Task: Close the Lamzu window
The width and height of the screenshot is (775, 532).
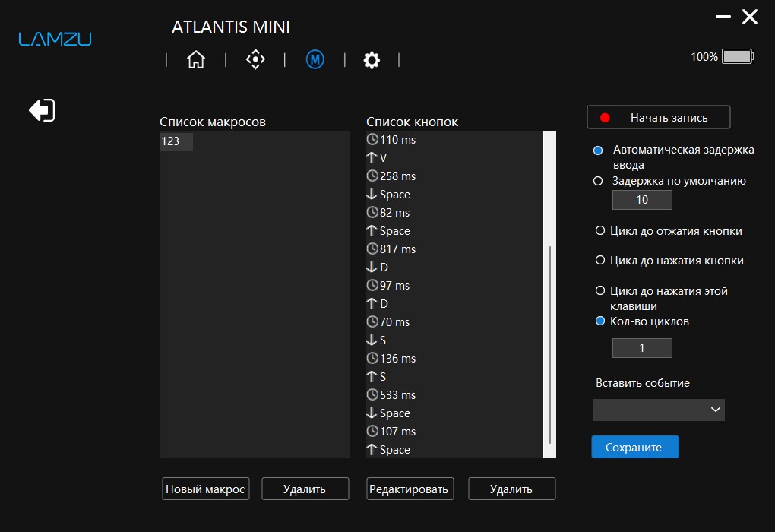Action: pyautogui.click(x=750, y=17)
